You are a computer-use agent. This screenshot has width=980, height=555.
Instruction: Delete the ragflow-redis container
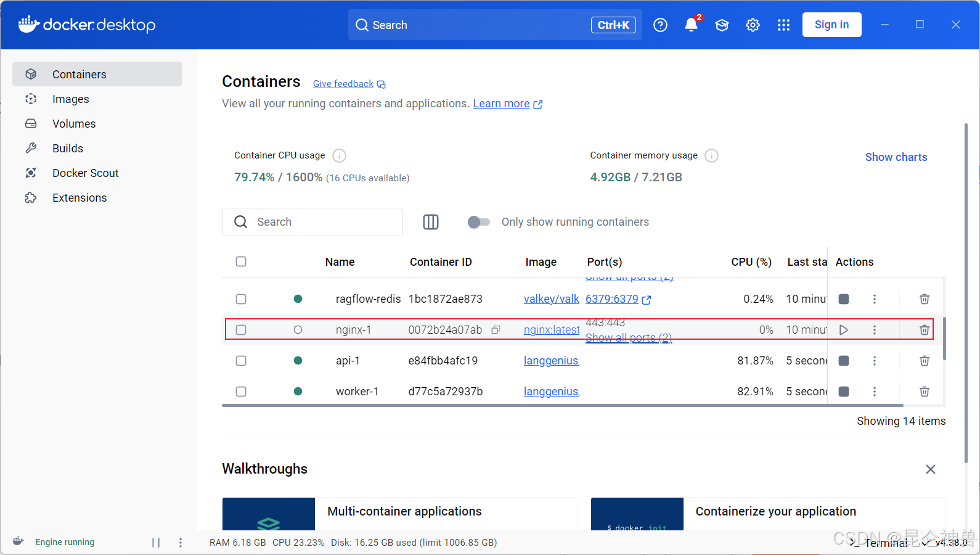pyautogui.click(x=925, y=299)
